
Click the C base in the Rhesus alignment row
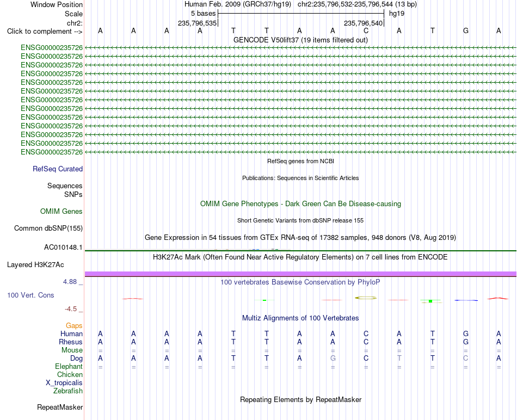coord(366,342)
